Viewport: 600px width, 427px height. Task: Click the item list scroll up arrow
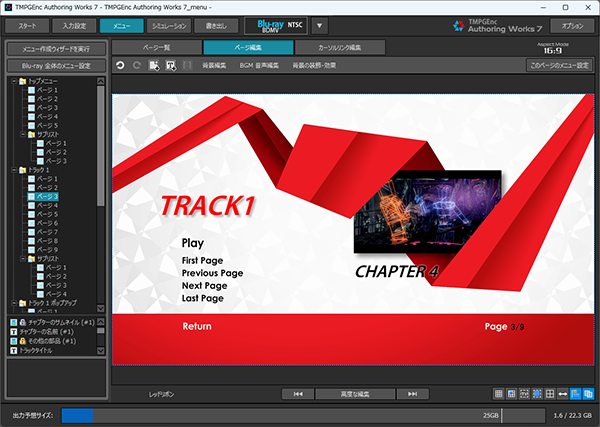pos(101,322)
